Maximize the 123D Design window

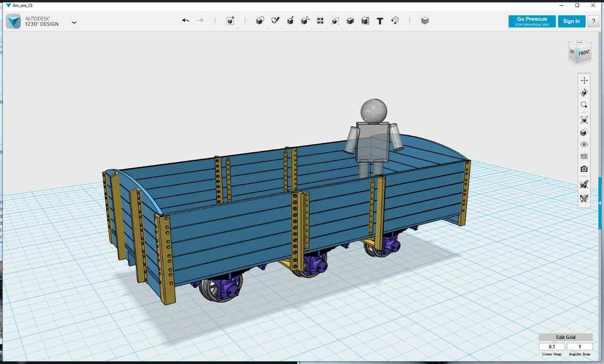point(577,5)
